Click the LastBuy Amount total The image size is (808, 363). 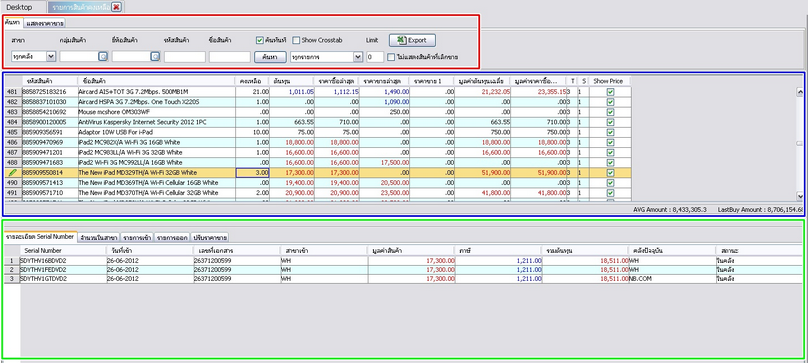pos(760,210)
